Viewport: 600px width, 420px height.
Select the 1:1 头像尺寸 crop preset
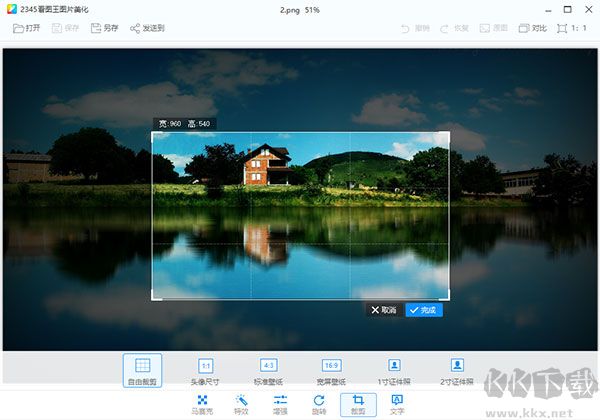point(205,371)
